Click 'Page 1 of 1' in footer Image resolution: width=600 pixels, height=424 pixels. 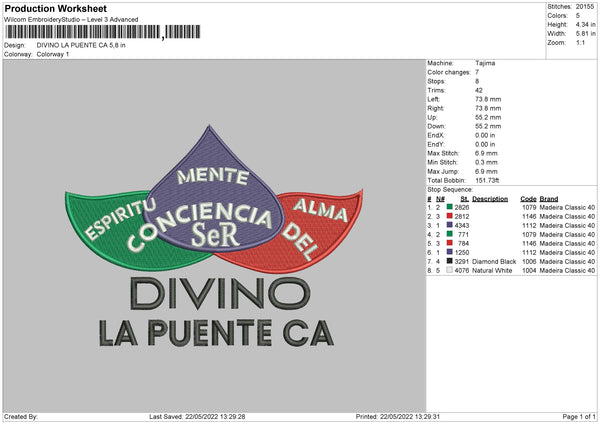click(579, 416)
